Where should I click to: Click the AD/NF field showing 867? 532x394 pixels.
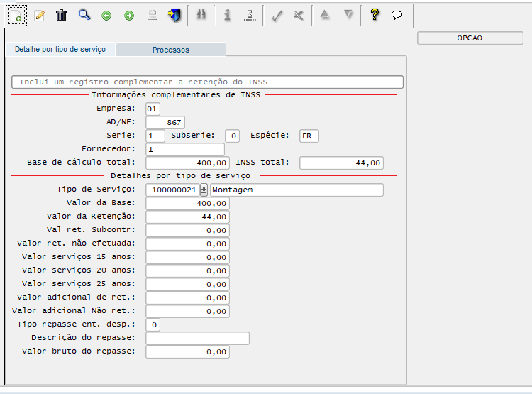165,122
